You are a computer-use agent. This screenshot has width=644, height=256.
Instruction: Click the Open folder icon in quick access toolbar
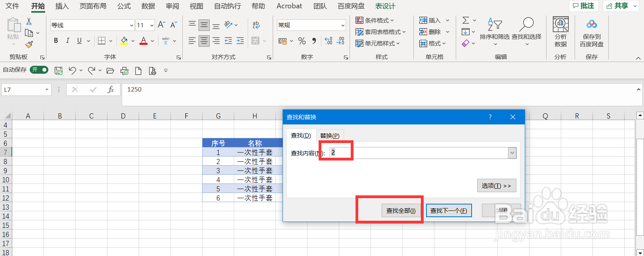coord(111,71)
